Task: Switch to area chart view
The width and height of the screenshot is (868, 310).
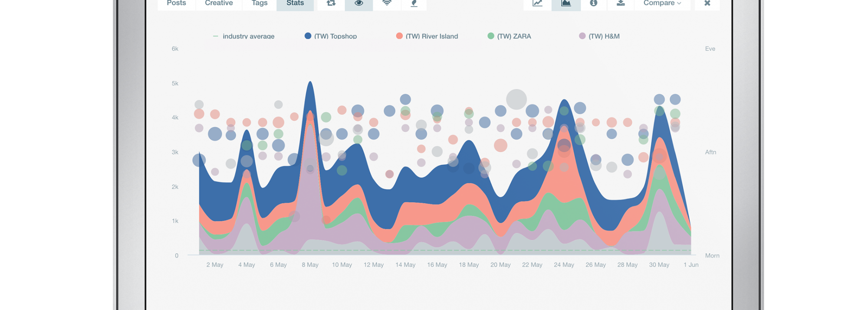Action: pyautogui.click(x=566, y=3)
